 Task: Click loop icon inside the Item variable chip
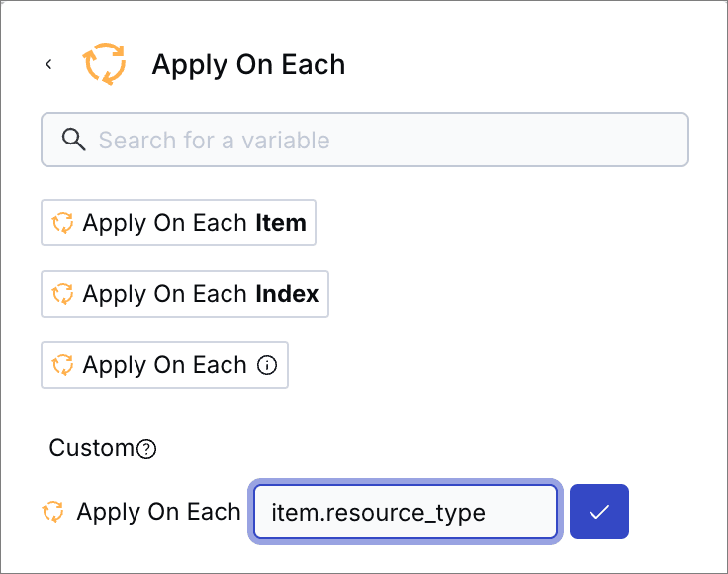(62, 223)
